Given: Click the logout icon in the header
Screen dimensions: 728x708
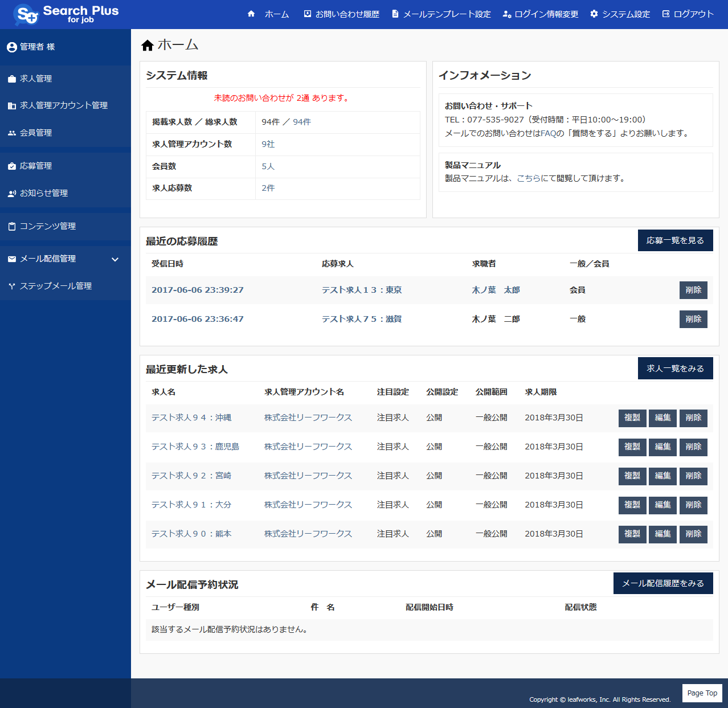Looking at the screenshot, I should point(666,14).
